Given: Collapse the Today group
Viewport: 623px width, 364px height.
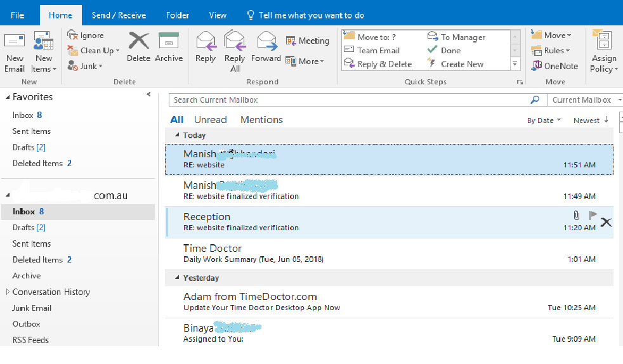Looking at the screenshot, I should 177,135.
